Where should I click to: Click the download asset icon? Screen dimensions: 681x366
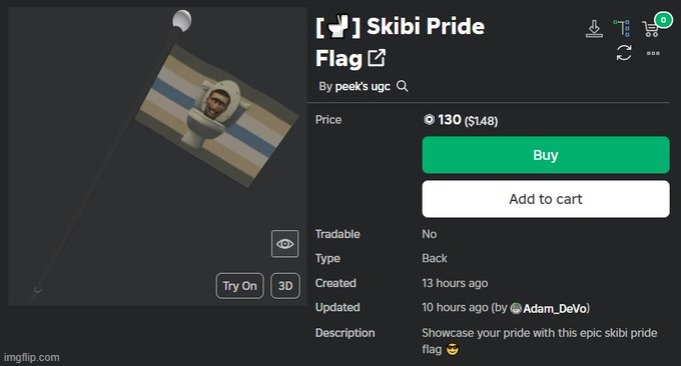(594, 29)
